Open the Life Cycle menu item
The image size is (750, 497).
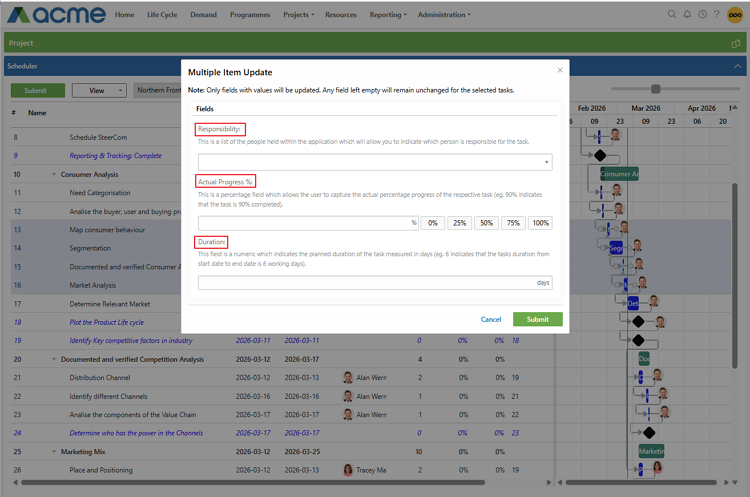point(161,15)
